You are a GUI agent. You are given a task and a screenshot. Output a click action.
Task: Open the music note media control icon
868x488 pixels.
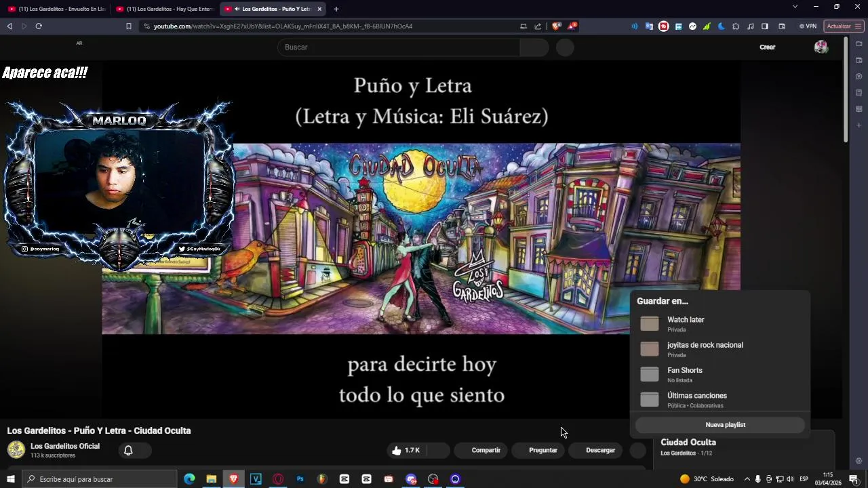point(750,26)
